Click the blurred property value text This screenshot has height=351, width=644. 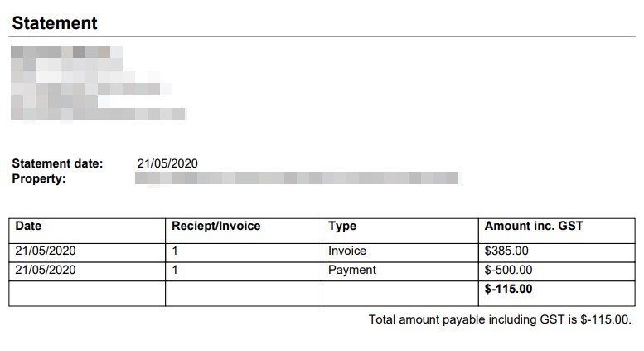pyautogui.click(x=297, y=178)
